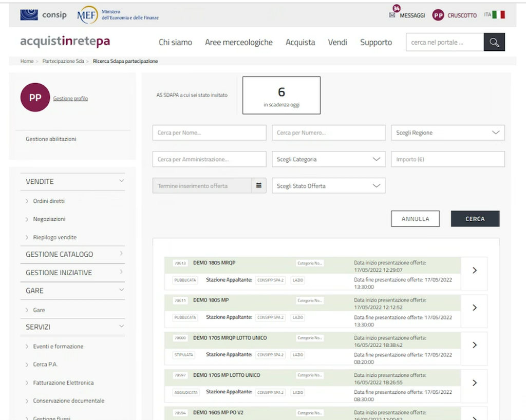
Task: Open the Messaggi envelope icon
Action: click(392, 15)
